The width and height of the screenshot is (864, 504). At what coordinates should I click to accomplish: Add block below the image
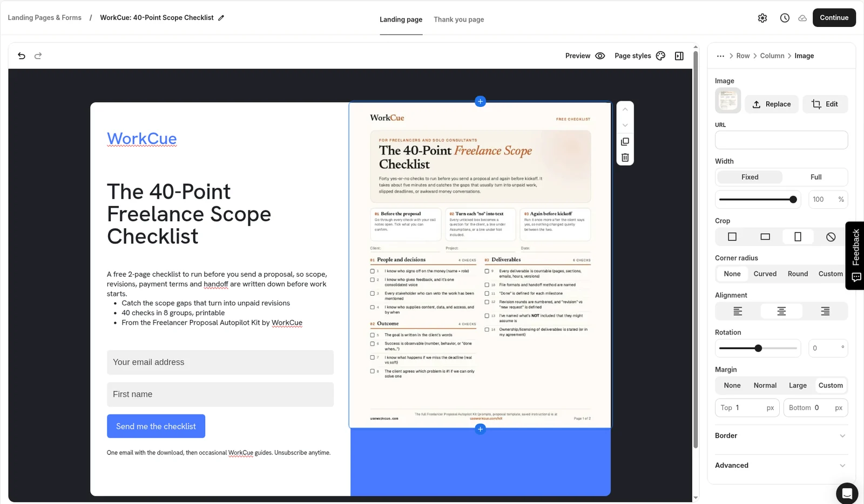[x=480, y=429]
